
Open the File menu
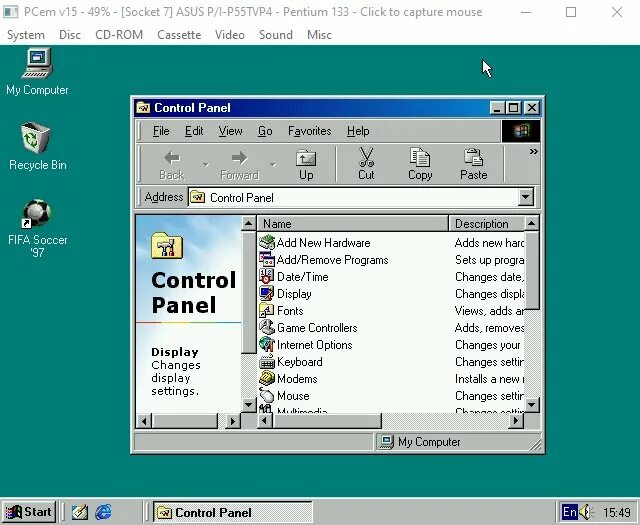[161, 131]
